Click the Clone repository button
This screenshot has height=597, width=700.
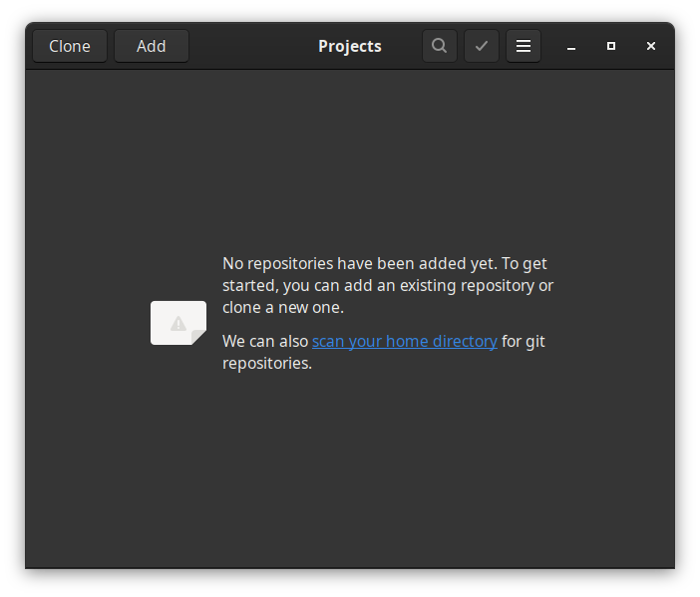coord(70,46)
